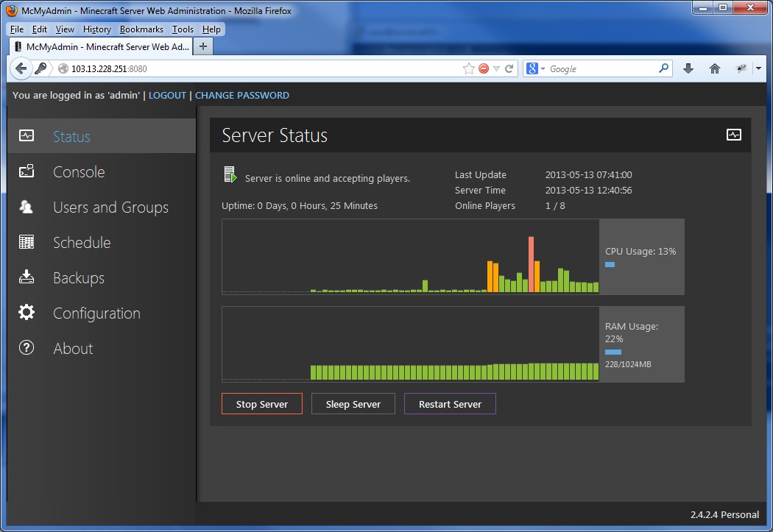
Task: Open the Downloads arrow icon
Action: (688, 68)
